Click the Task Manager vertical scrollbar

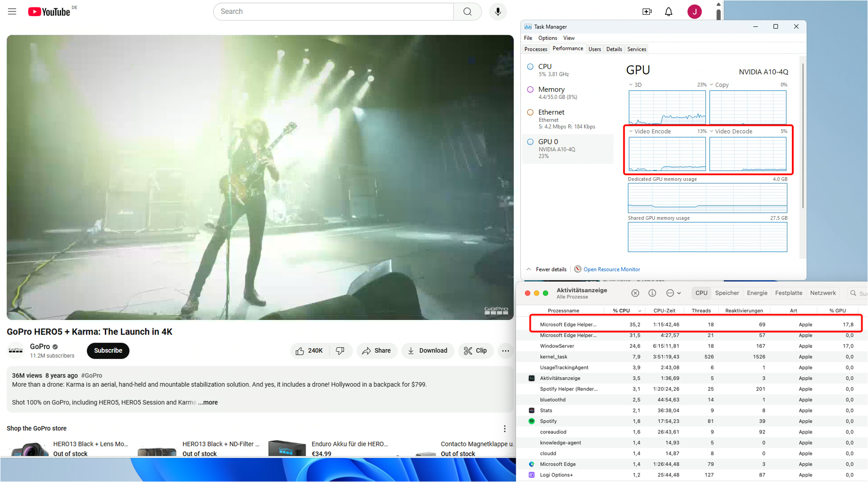(x=803, y=135)
